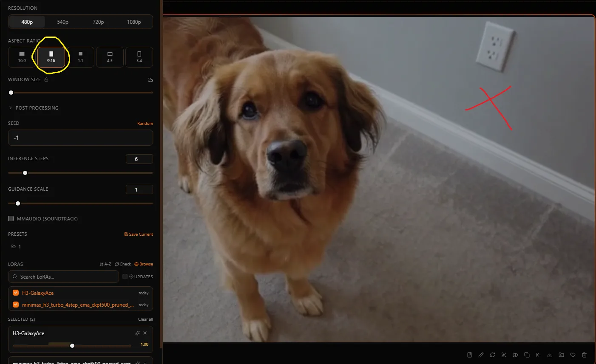Click the Search LoRAs field
596x364 pixels.
63,277
